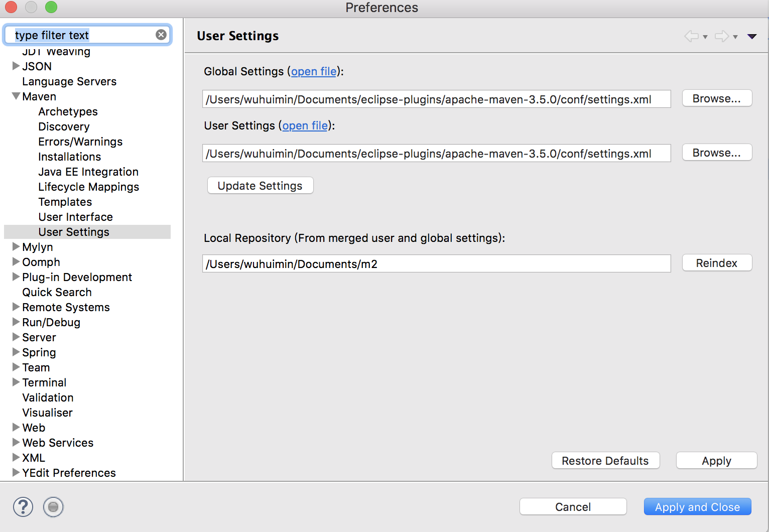This screenshot has height=532, width=769.
Task: Open file link for User Settings
Action: [x=305, y=125]
